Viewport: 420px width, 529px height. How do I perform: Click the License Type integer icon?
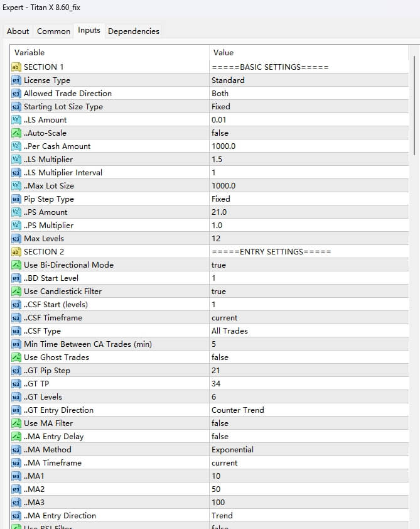[16, 80]
